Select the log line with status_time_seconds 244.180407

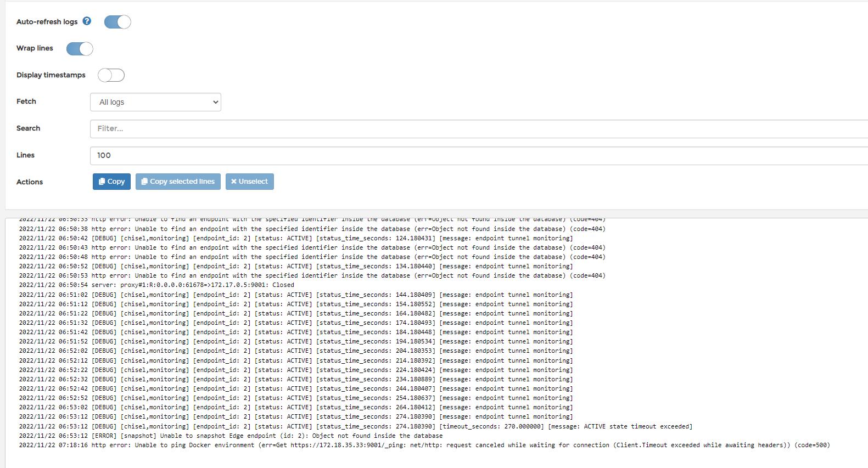(296, 388)
